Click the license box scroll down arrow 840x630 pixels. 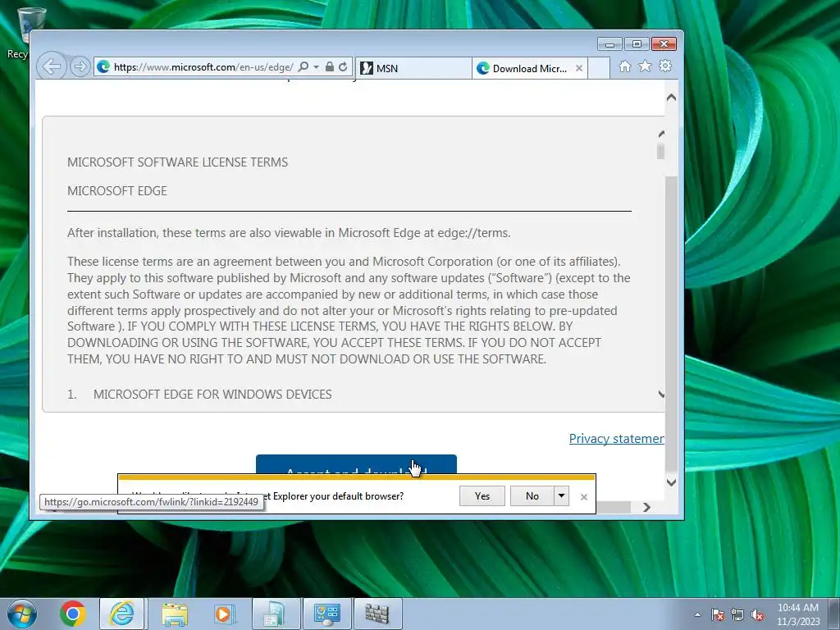tap(661, 395)
